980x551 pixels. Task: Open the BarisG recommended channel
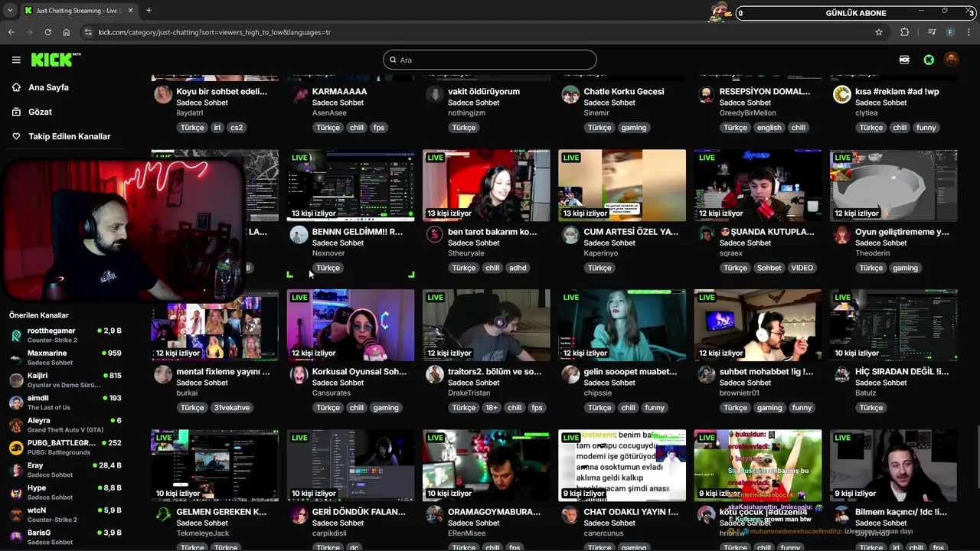point(66,536)
